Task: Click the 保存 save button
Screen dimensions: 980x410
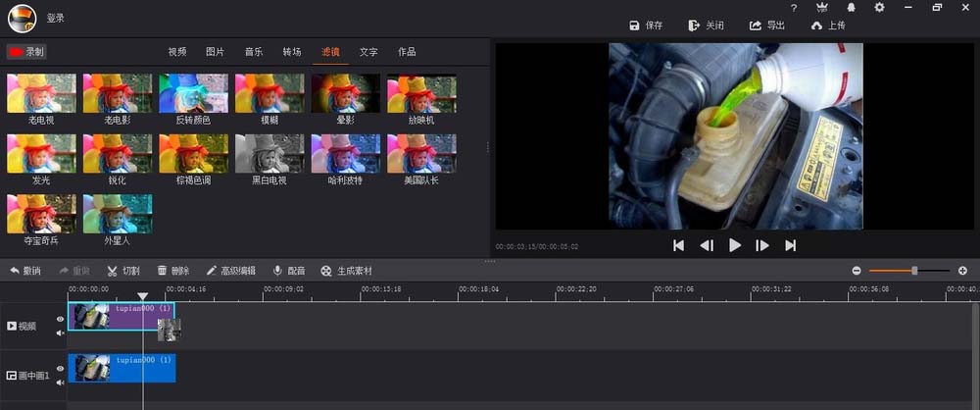Action: pyautogui.click(x=646, y=26)
